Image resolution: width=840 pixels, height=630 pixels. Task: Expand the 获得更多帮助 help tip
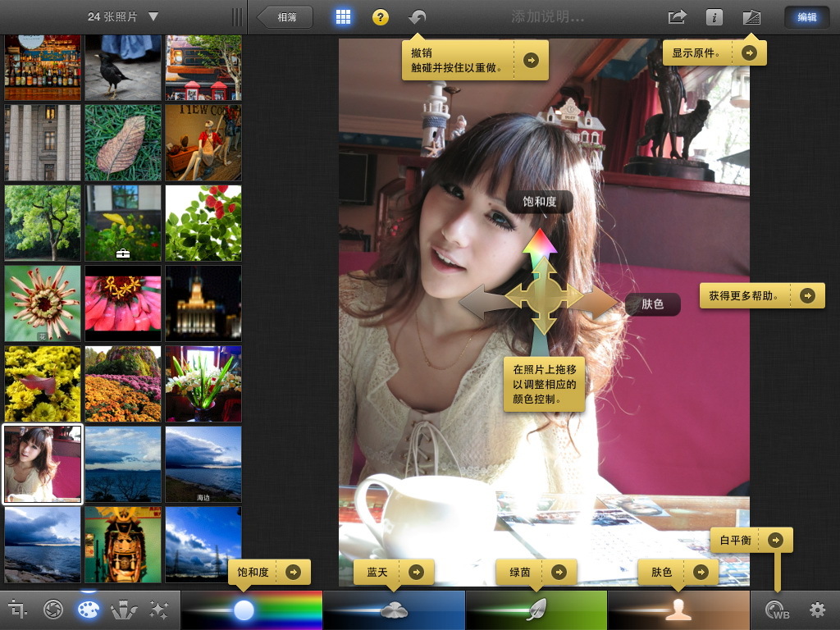pos(807,295)
